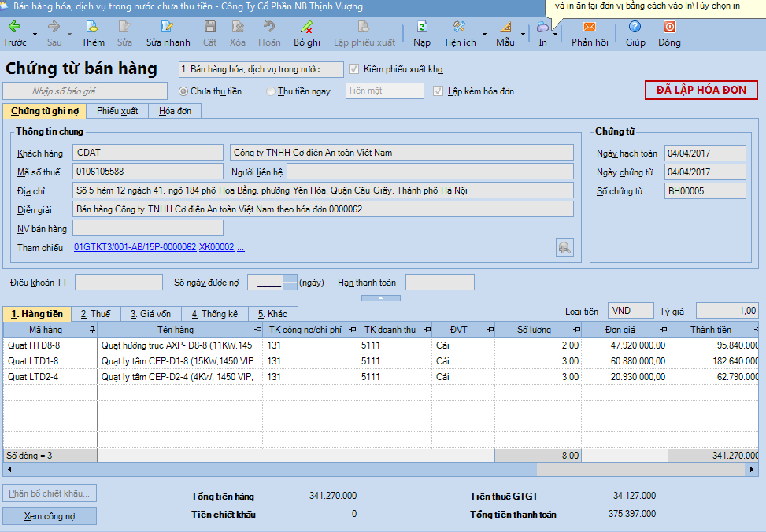The width and height of the screenshot is (766, 532).
Task: Click the Nhập số báo giá field
Action: coord(85,91)
